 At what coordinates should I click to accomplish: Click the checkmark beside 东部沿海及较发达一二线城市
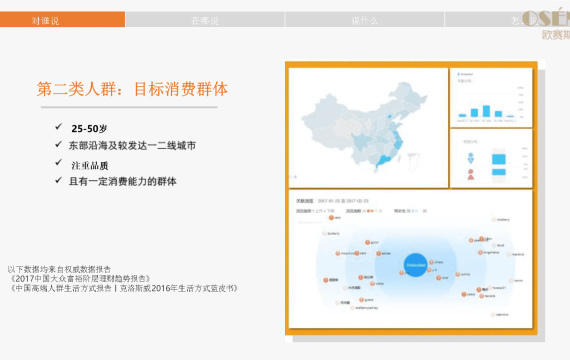[x=59, y=144]
